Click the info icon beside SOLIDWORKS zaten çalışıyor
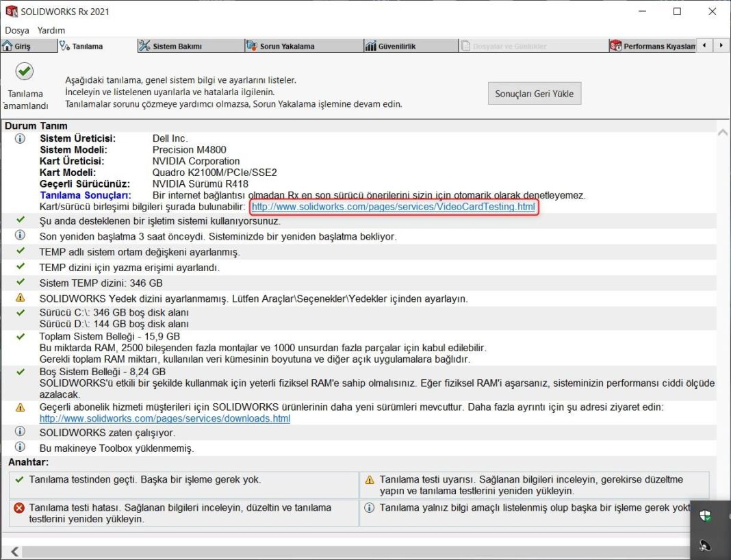Viewport: 731px width, 560px height. [x=19, y=431]
